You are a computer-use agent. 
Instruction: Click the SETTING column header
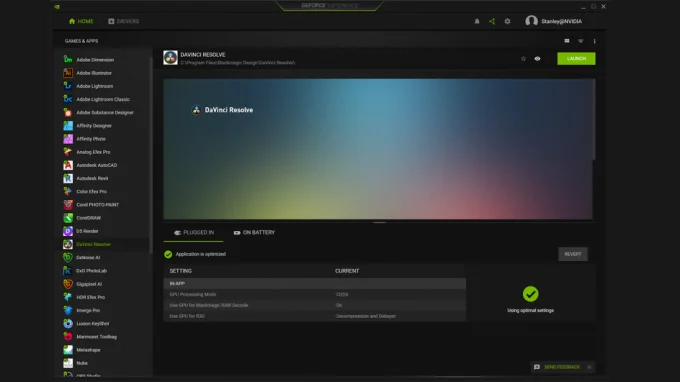point(180,271)
